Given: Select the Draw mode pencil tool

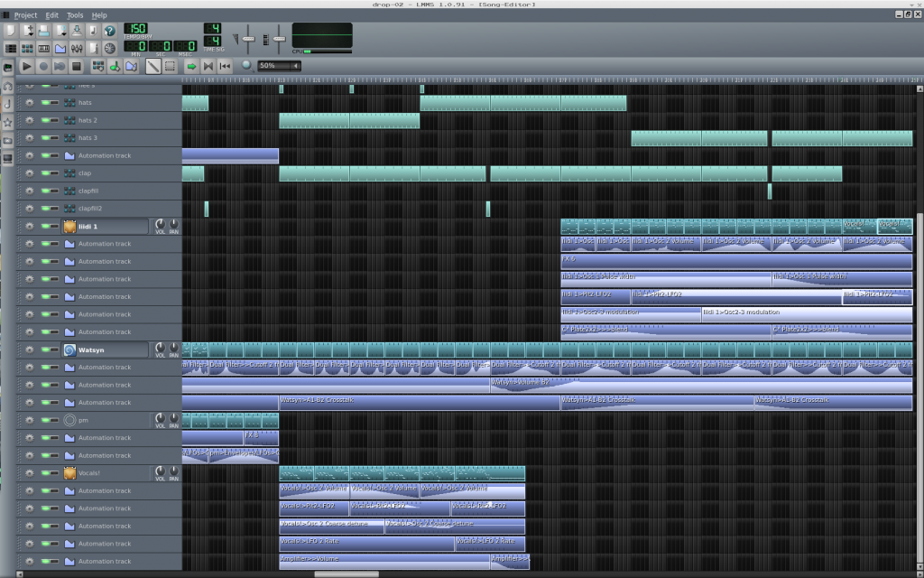Looking at the screenshot, I should coord(152,66).
